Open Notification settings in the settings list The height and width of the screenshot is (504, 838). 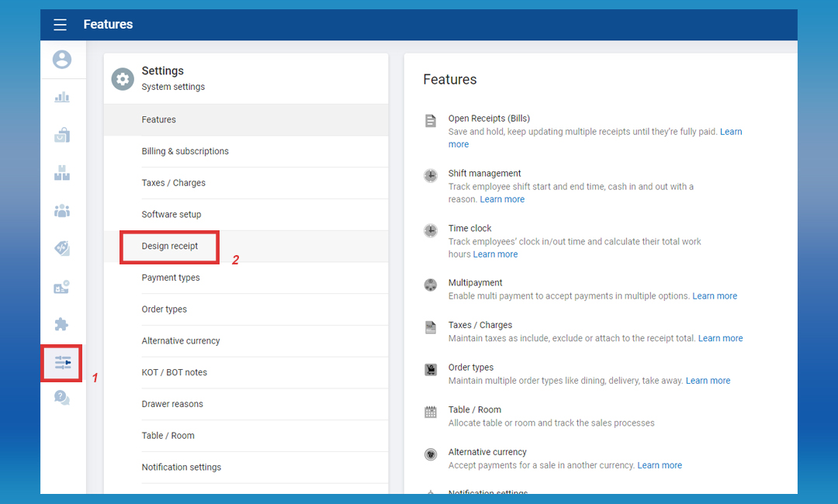182,467
